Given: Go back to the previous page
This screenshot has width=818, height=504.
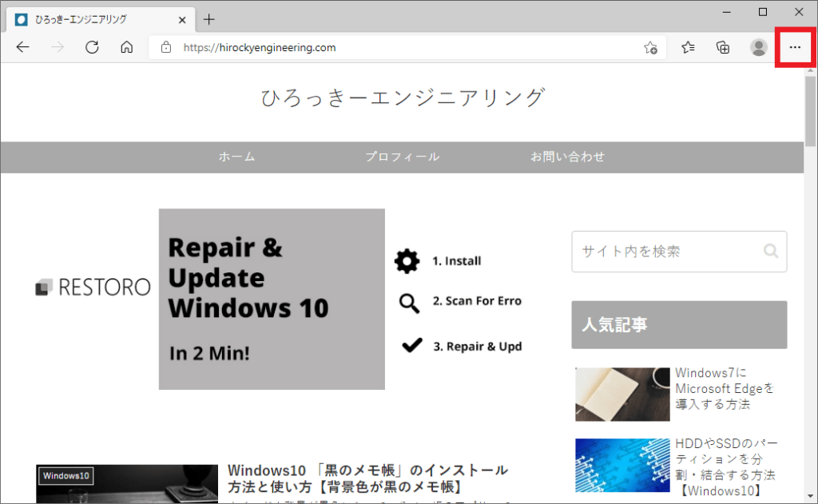Looking at the screenshot, I should pyautogui.click(x=23, y=47).
